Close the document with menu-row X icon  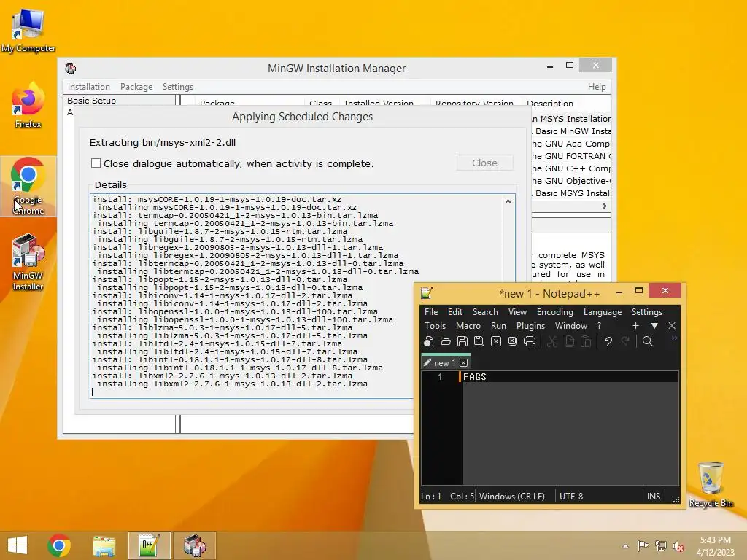672,326
